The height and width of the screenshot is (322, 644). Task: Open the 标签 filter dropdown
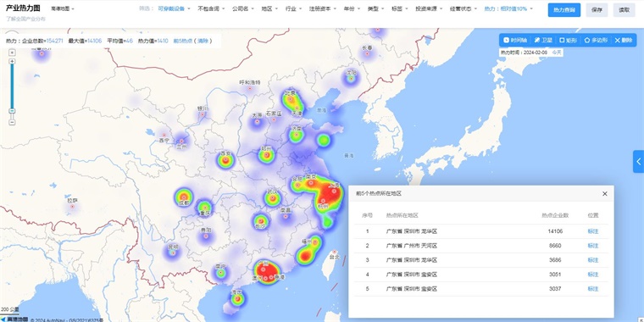click(400, 8)
